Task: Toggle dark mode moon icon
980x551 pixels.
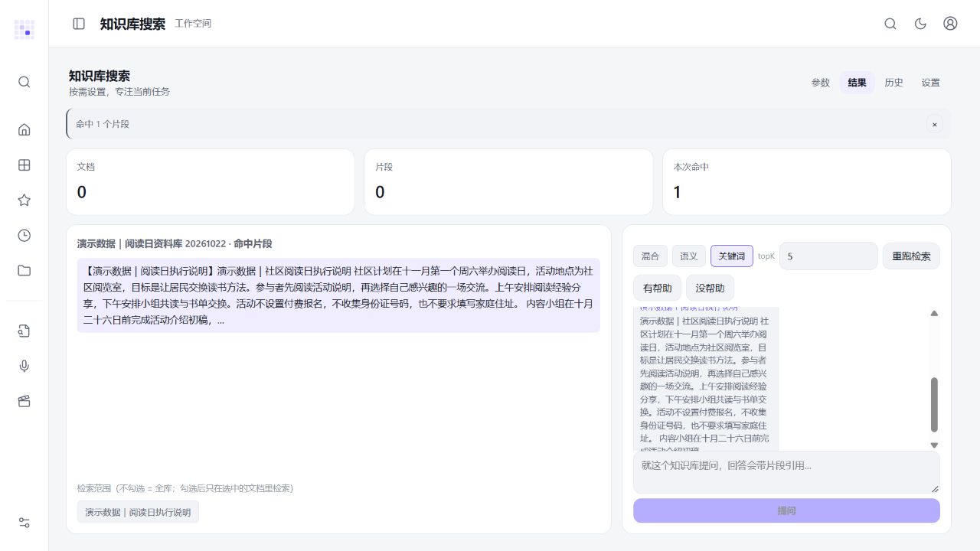Action: [921, 24]
